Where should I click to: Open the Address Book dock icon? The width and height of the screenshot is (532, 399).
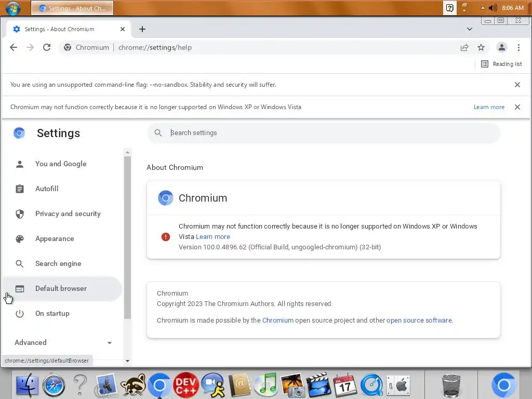click(x=239, y=385)
